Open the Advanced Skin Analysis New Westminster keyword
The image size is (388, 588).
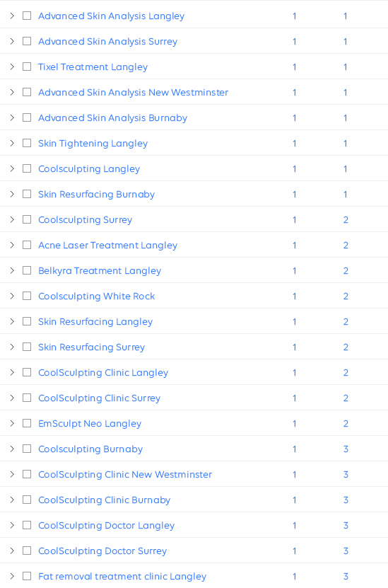coord(134,92)
